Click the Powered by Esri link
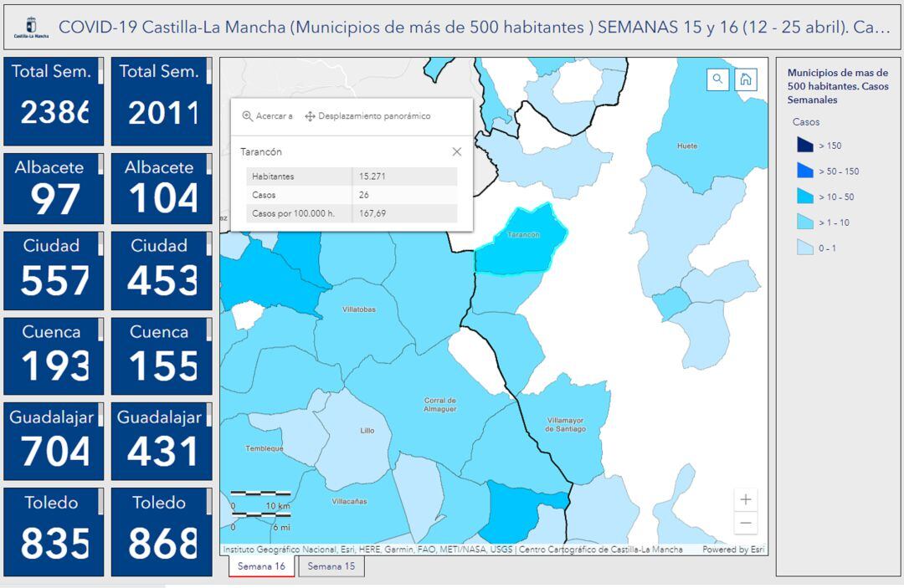904x588 pixels. [x=732, y=550]
